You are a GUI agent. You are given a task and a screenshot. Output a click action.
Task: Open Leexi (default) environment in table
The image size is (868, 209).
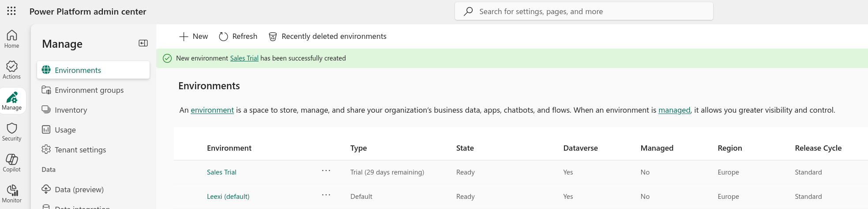228,197
